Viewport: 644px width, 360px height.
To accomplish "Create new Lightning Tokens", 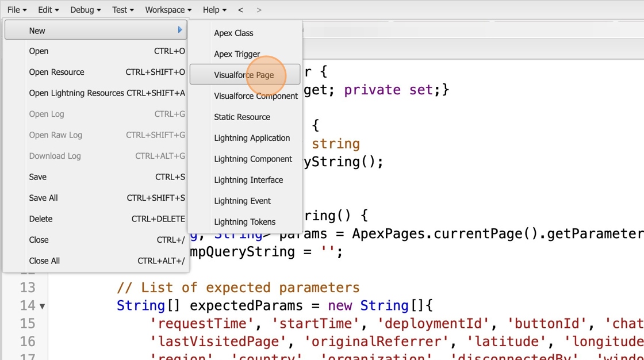I will pyautogui.click(x=245, y=221).
